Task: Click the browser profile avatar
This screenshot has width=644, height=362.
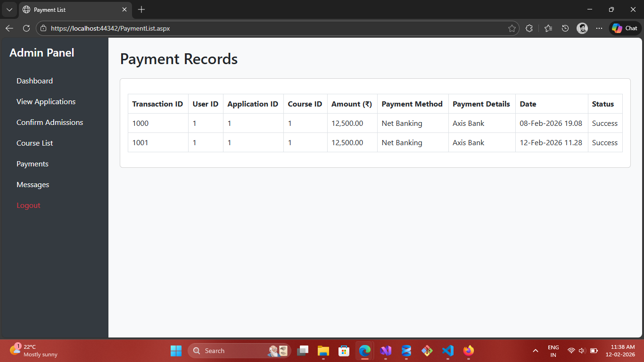Action: click(582, 28)
